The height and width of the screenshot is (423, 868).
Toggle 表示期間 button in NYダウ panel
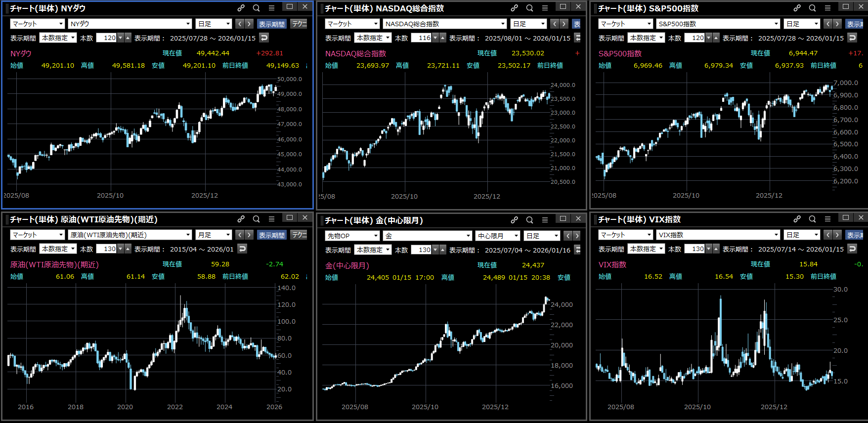(271, 24)
